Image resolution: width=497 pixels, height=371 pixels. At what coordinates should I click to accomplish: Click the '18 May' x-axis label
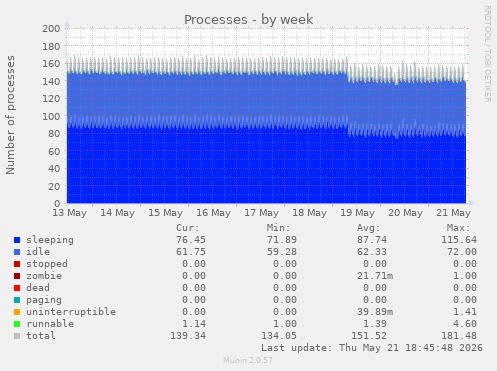point(310,213)
